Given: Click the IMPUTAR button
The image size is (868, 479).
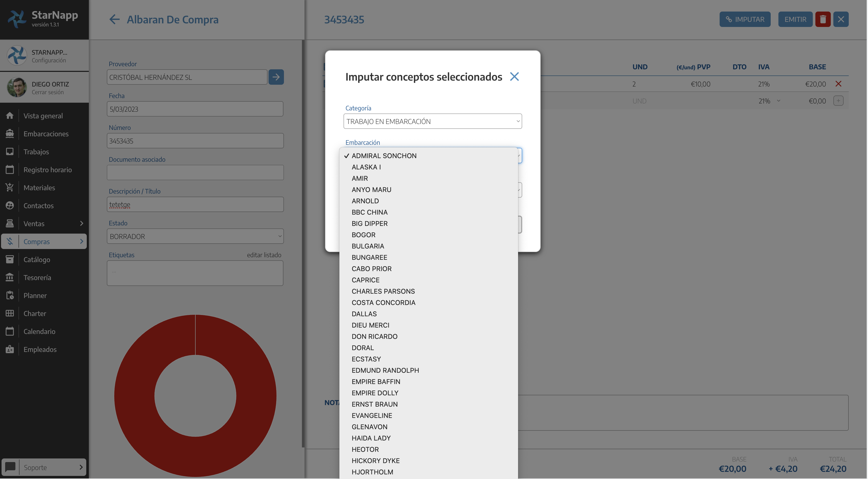Looking at the screenshot, I should pos(745,19).
